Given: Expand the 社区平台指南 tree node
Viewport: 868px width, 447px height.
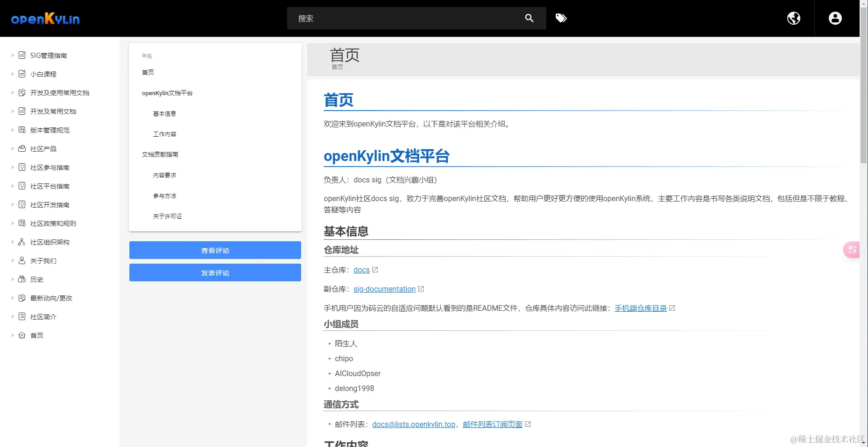Looking at the screenshot, I should (13, 186).
